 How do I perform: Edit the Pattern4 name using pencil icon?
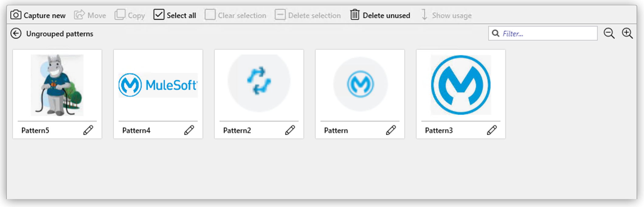189,130
